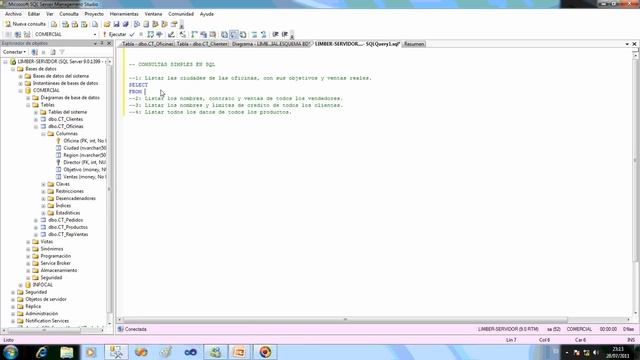Expand the INFOCAL database node
The height and width of the screenshot is (360, 640).
coord(20,285)
